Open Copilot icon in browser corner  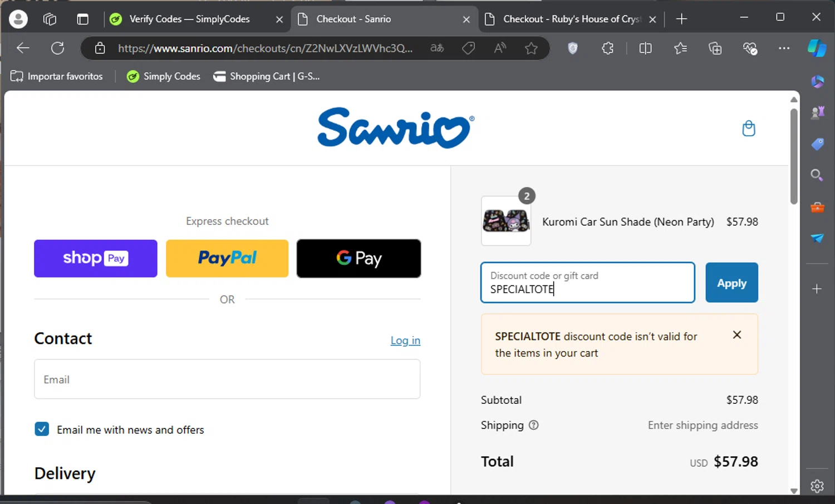(817, 48)
